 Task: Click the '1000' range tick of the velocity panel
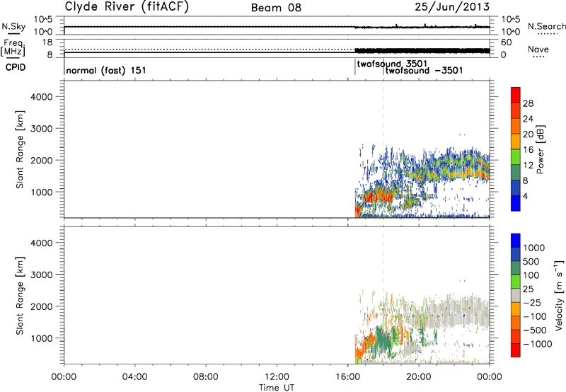tap(41, 338)
